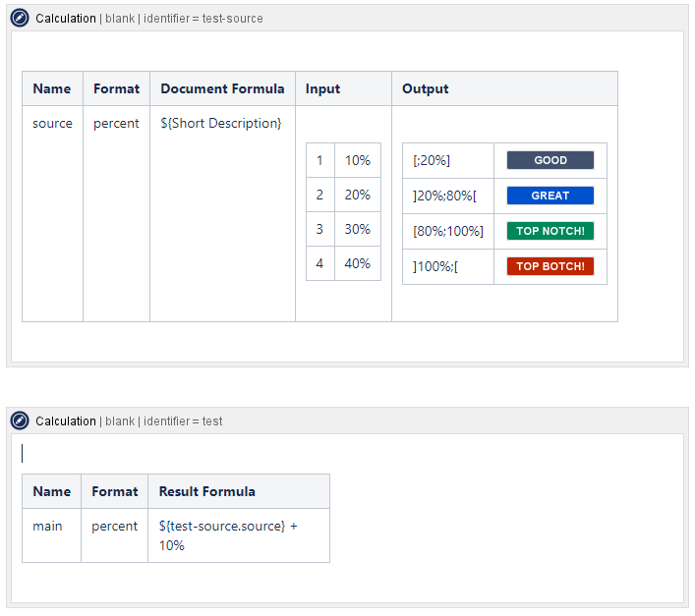Click the Document Formula column header

(x=222, y=88)
